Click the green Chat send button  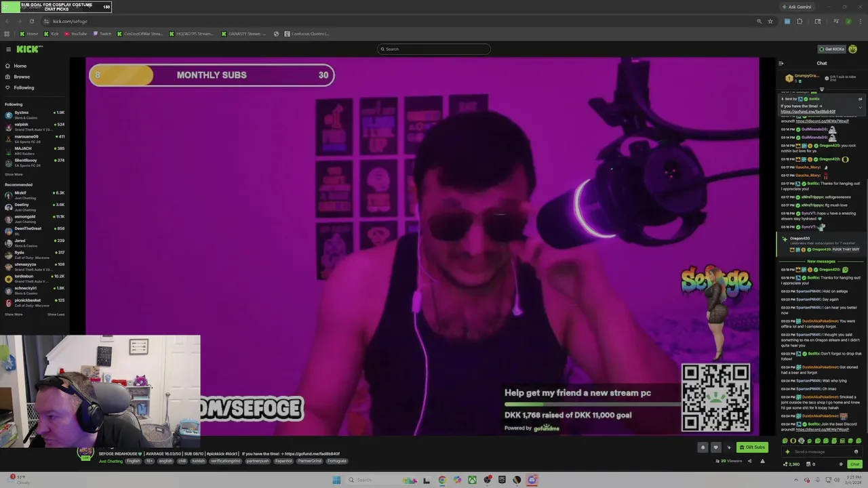click(854, 464)
